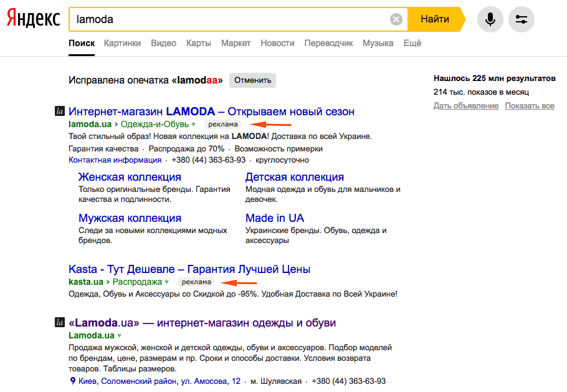
Task: Click the Найти search button
Action: (435, 19)
